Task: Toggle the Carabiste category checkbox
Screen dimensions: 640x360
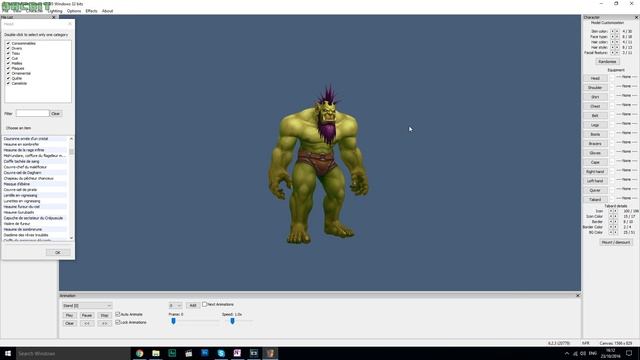Action: point(8,83)
